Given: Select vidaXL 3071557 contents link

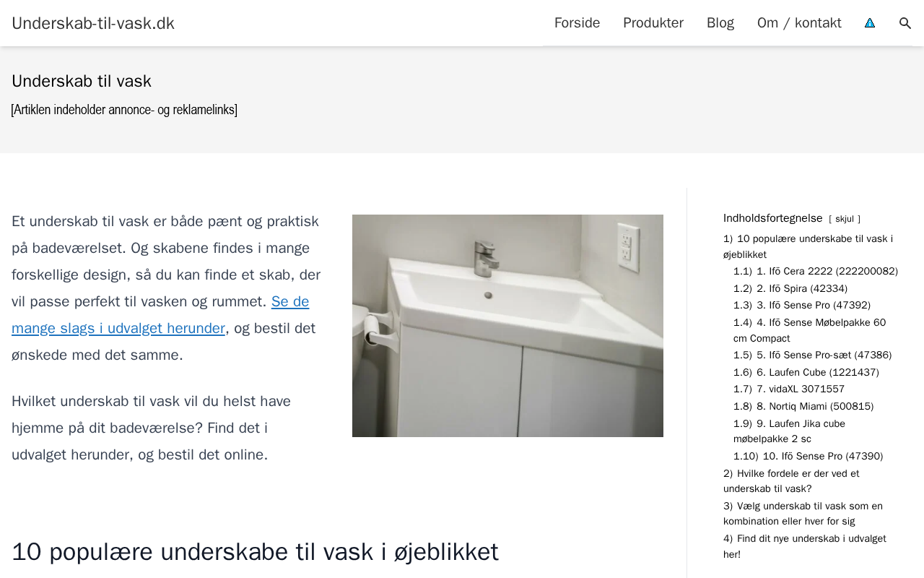Looking at the screenshot, I should point(789,389).
